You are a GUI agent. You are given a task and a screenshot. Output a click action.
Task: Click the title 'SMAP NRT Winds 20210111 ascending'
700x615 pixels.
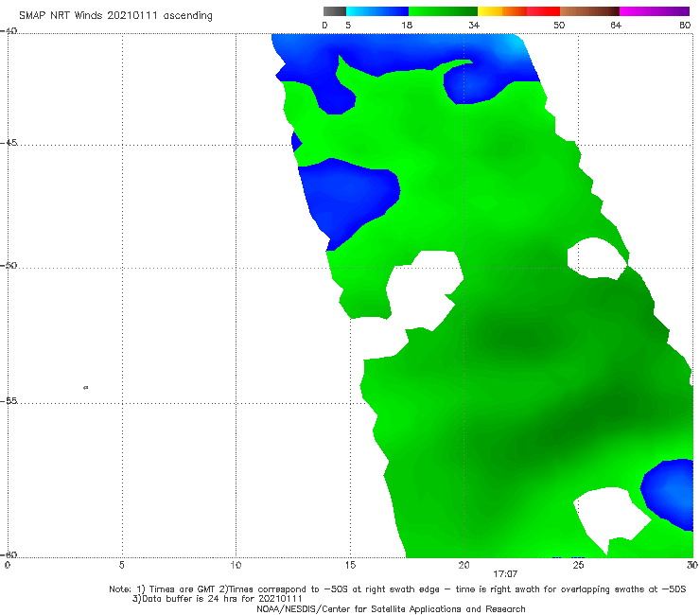coord(115,15)
